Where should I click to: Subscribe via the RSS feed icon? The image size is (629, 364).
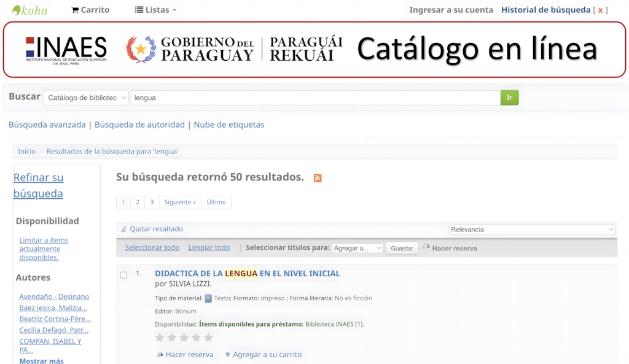[318, 178]
